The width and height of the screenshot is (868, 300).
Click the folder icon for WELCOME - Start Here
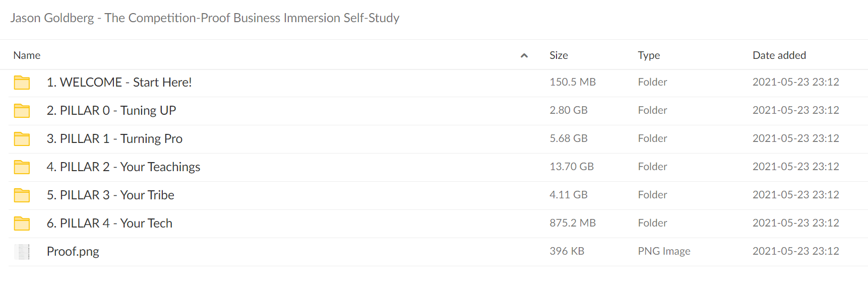point(22,82)
